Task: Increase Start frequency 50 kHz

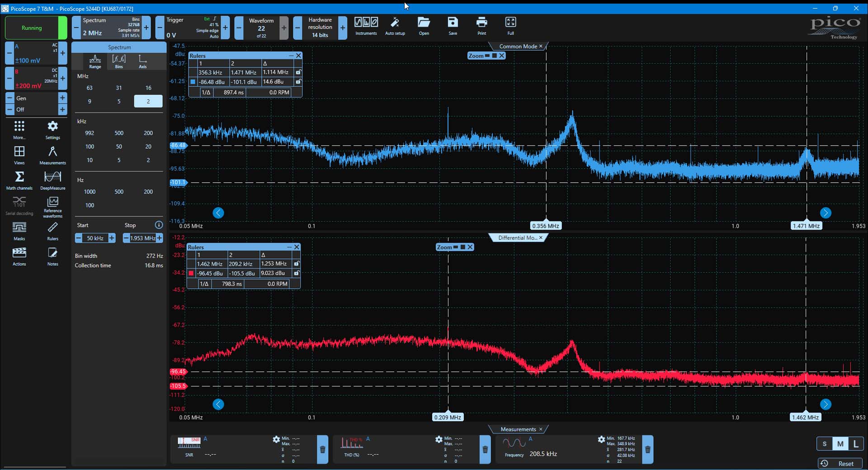Action: [x=112, y=238]
